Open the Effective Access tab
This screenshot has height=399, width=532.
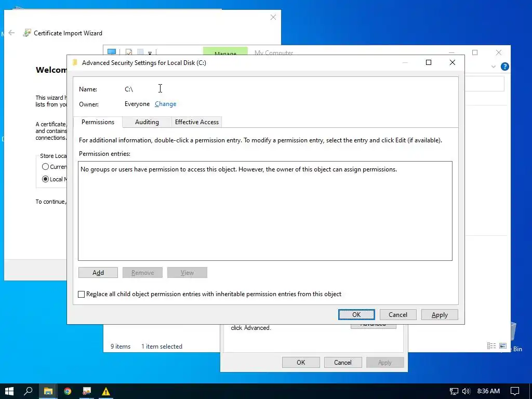(x=197, y=122)
